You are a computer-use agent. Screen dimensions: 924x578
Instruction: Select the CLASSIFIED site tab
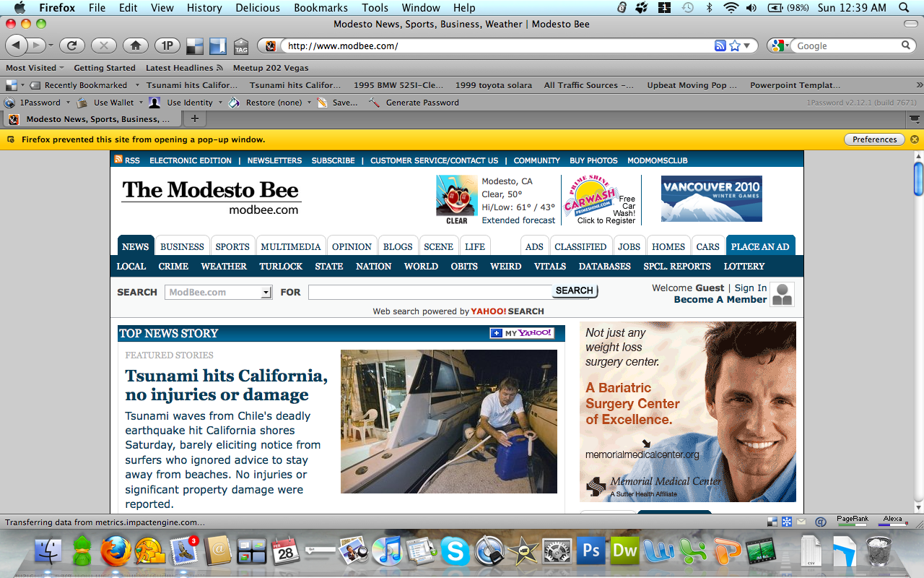point(580,246)
